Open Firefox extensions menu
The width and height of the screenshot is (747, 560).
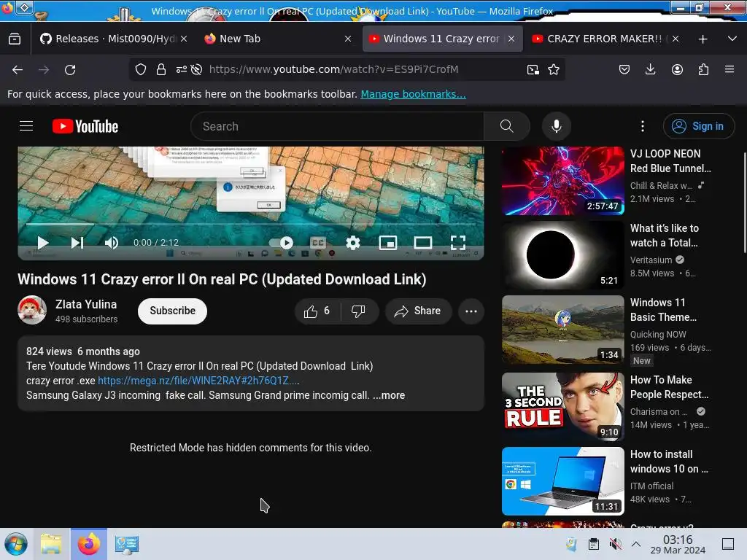[703, 70]
